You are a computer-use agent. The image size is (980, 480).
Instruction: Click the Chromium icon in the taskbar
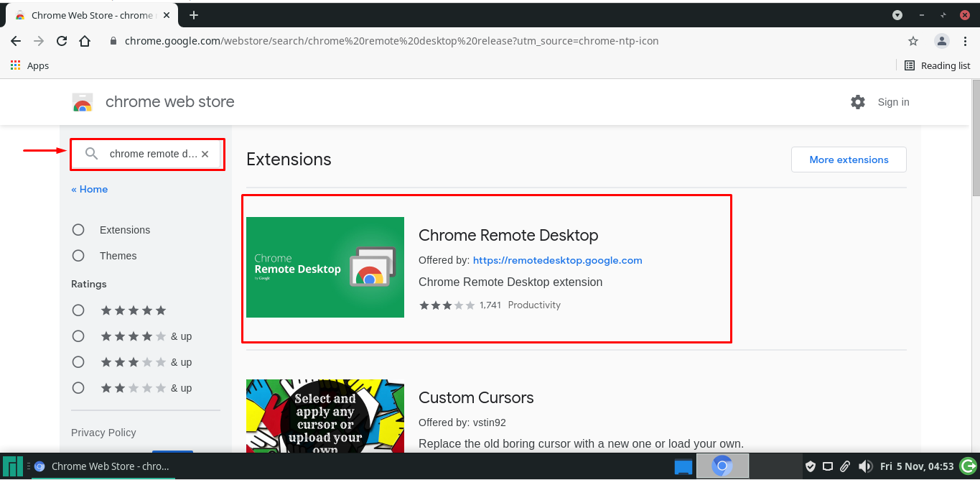pyautogui.click(x=722, y=466)
